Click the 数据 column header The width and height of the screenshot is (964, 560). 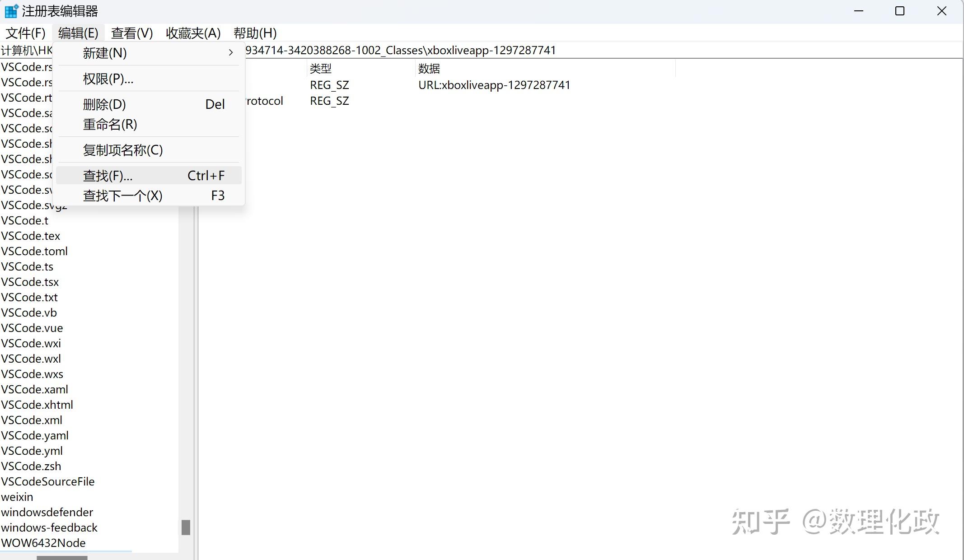pos(429,69)
